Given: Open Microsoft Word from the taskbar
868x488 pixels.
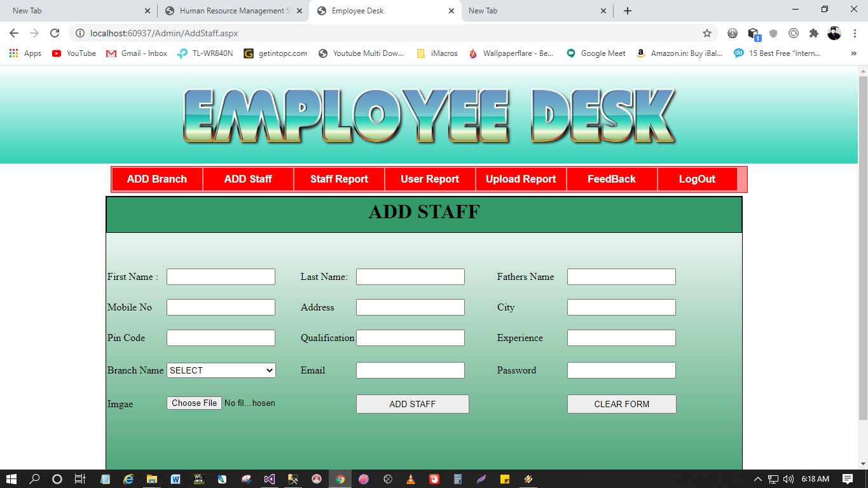Looking at the screenshot, I should coord(176,479).
